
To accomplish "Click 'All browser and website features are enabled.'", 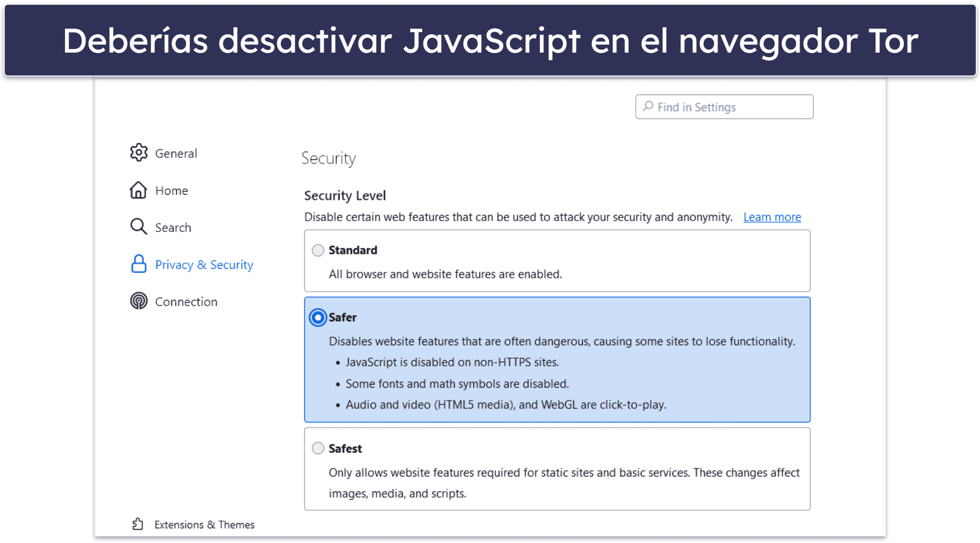I will click(445, 274).
